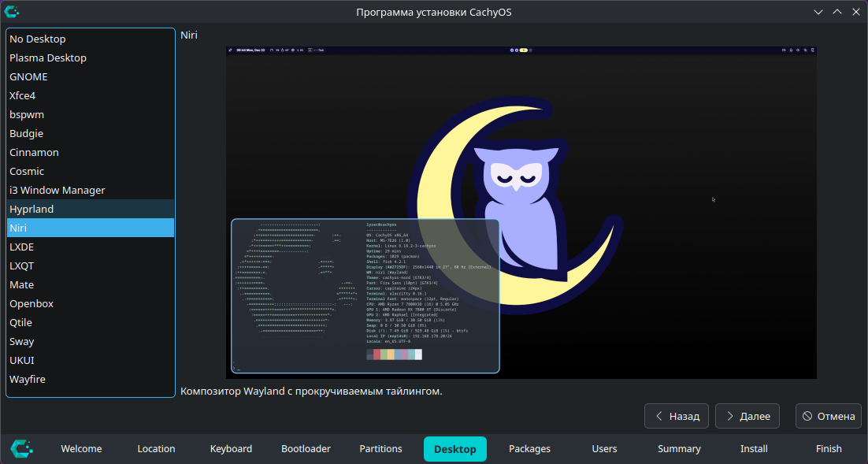Proceed with the Далее button
The width and height of the screenshot is (868, 464).
(x=747, y=416)
